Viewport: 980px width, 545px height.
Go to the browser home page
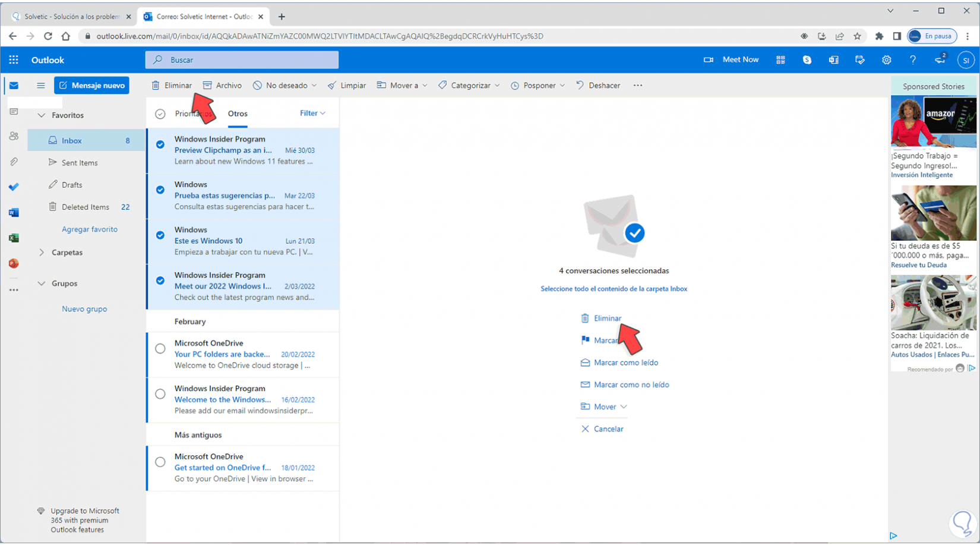[x=65, y=36]
